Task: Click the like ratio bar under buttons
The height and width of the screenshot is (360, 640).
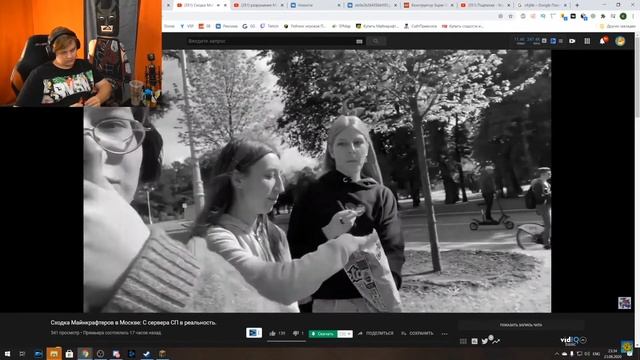Action: click(286, 341)
